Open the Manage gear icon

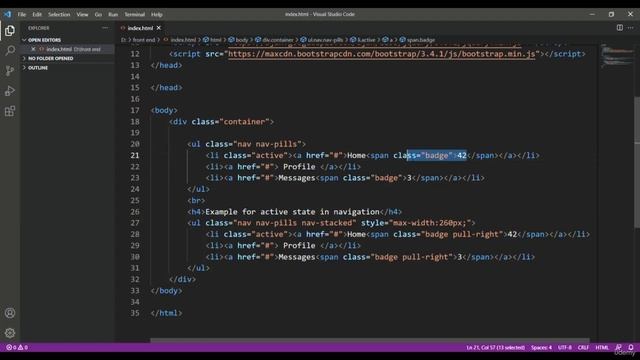(10, 333)
